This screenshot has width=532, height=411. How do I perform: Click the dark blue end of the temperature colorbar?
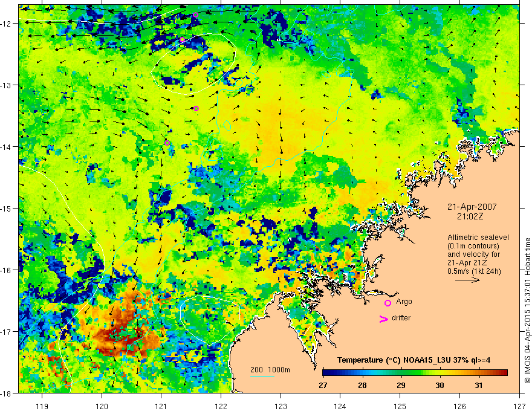[x=326, y=373]
